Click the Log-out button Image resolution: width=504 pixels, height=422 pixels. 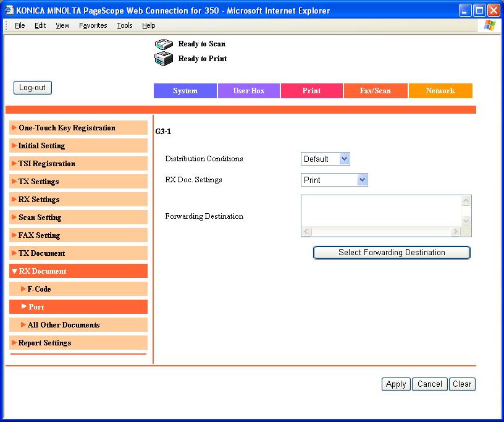coord(32,88)
